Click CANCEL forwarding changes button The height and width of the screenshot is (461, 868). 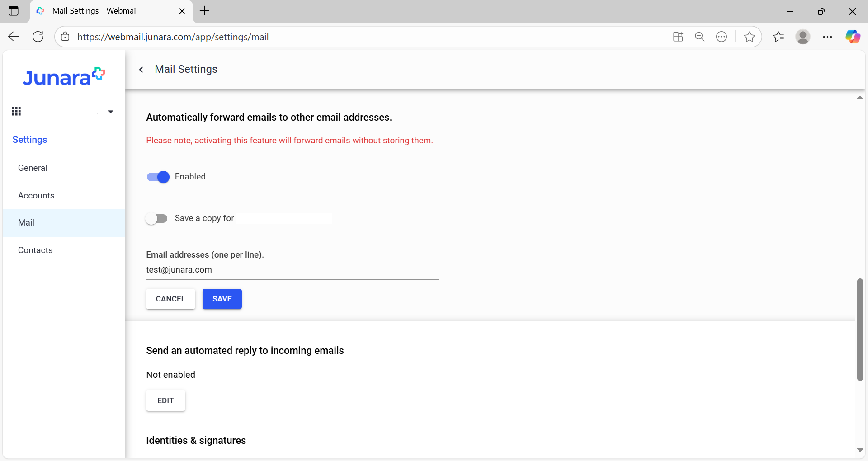170,299
